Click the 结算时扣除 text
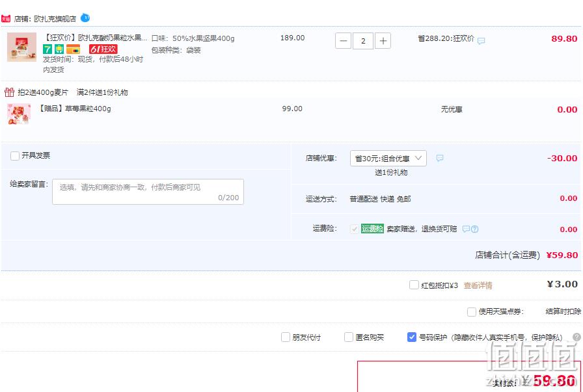Viewport: 583px width, 392px height. pos(563,311)
